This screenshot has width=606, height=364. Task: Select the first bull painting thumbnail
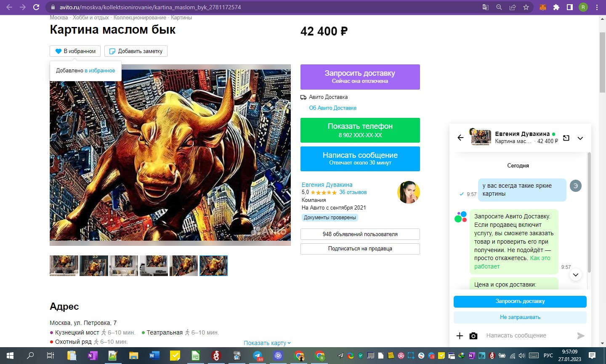64,266
